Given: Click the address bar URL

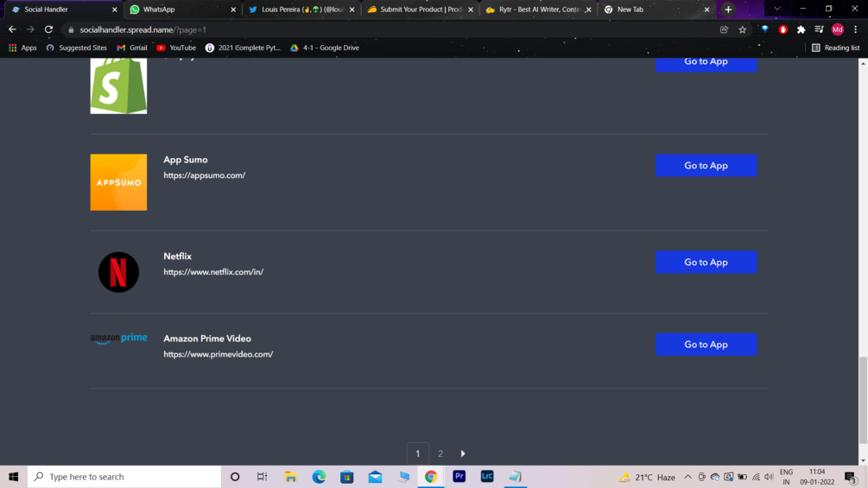Looking at the screenshot, I should (x=143, y=30).
